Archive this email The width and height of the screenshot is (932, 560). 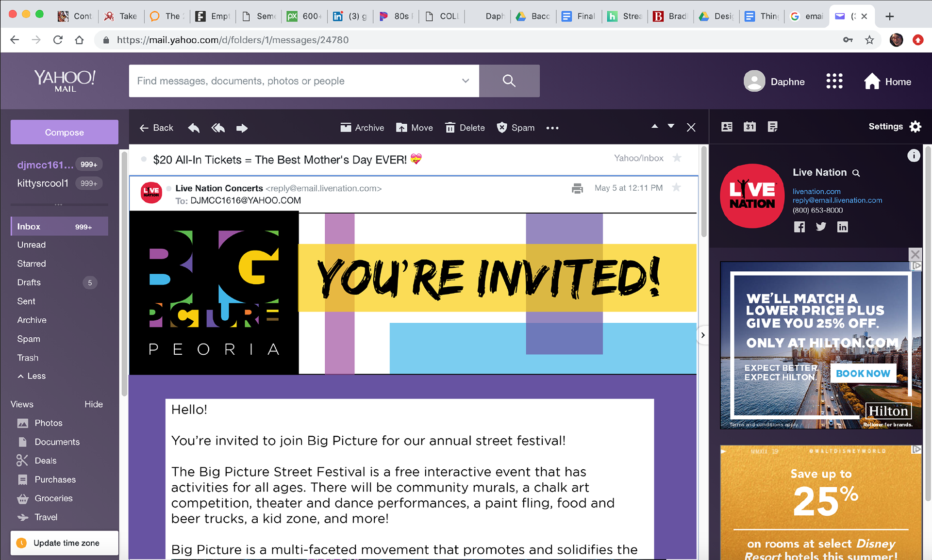click(x=362, y=128)
